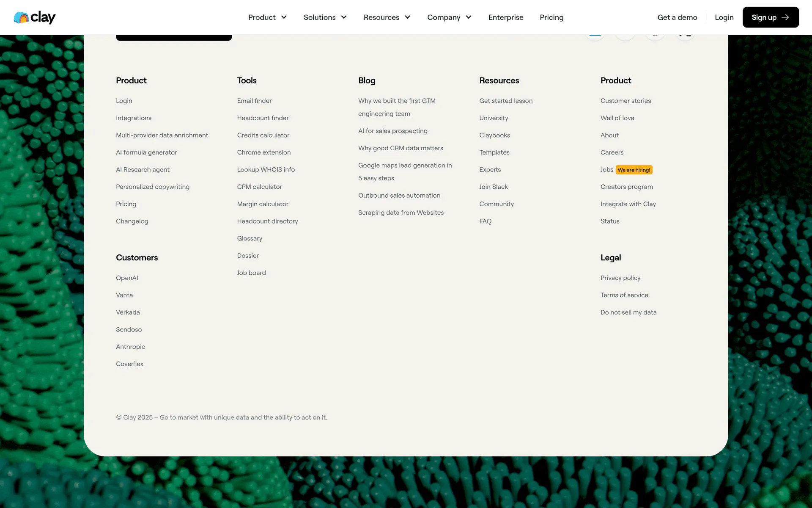The height and width of the screenshot is (508, 812).
Task: Click the Clay logo in header
Action: pos(35,17)
